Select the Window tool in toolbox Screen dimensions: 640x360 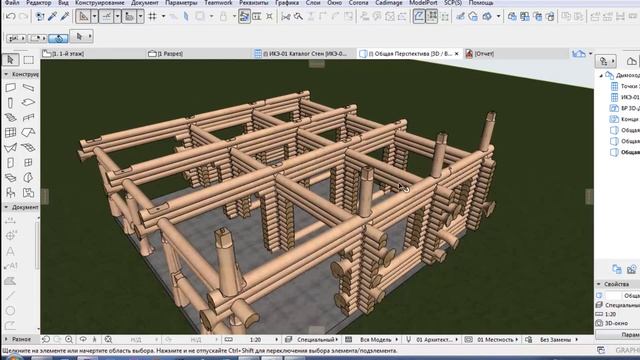click(28, 163)
